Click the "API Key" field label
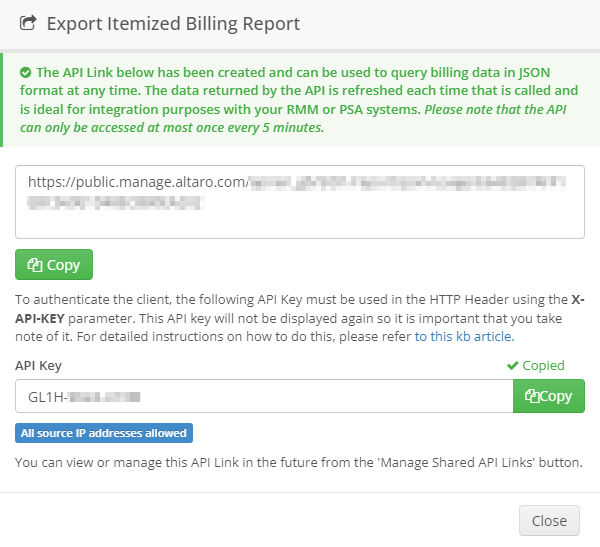The height and width of the screenshot is (547, 600). point(37,366)
